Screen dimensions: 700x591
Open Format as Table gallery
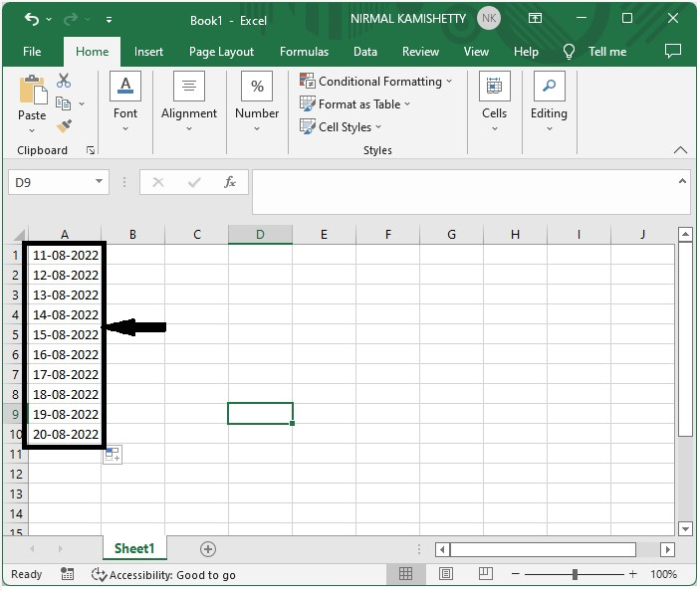click(355, 104)
